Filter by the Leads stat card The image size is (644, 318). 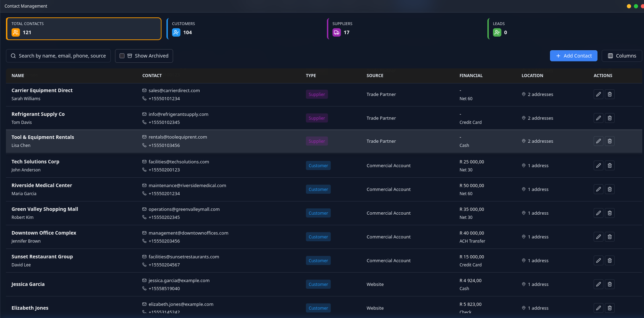point(565,29)
